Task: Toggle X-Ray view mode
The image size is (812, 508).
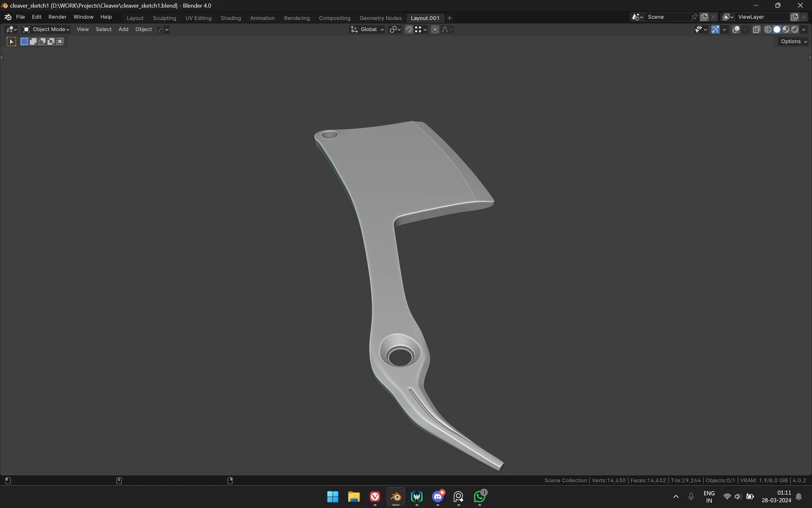Action: (x=756, y=29)
